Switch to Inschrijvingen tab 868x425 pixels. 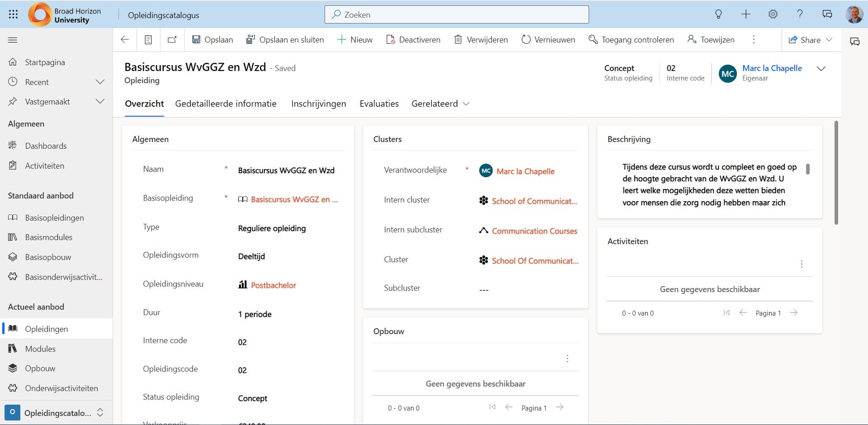(x=319, y=104)
